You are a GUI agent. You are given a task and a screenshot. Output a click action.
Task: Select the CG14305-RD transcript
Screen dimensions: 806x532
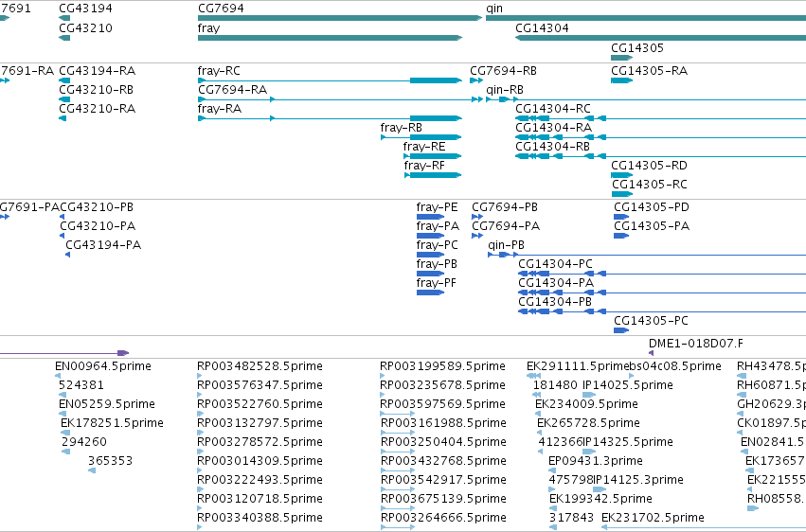pos(622,175)
